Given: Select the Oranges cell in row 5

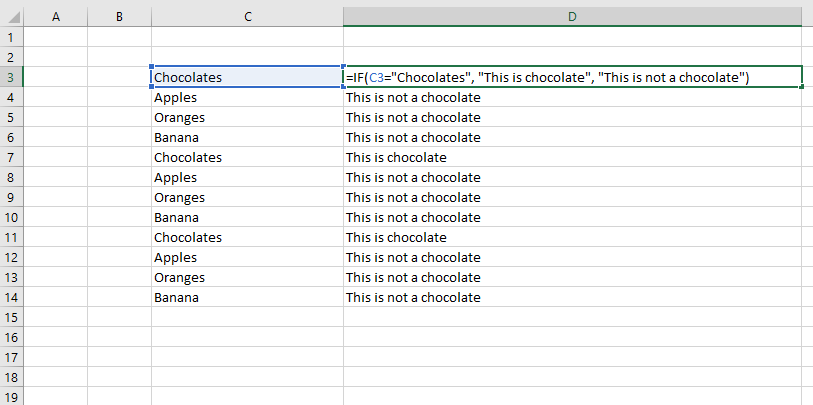Looking at the screenshot, I should tap(180, 117).
